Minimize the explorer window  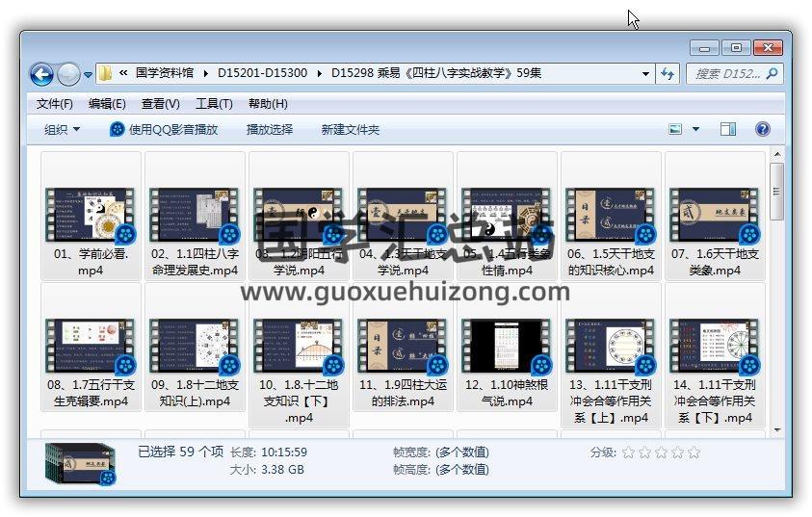coord(704,48)
